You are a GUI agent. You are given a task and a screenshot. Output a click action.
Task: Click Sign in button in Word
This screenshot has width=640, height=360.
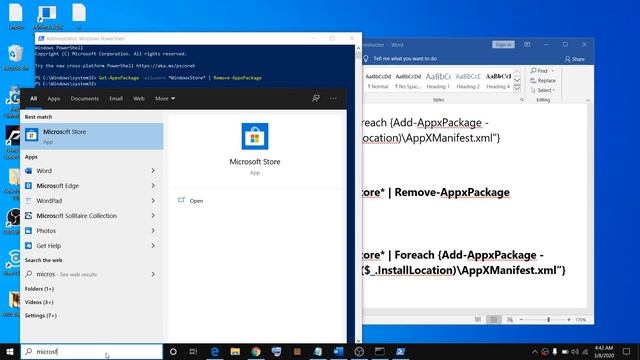point(503,44)
